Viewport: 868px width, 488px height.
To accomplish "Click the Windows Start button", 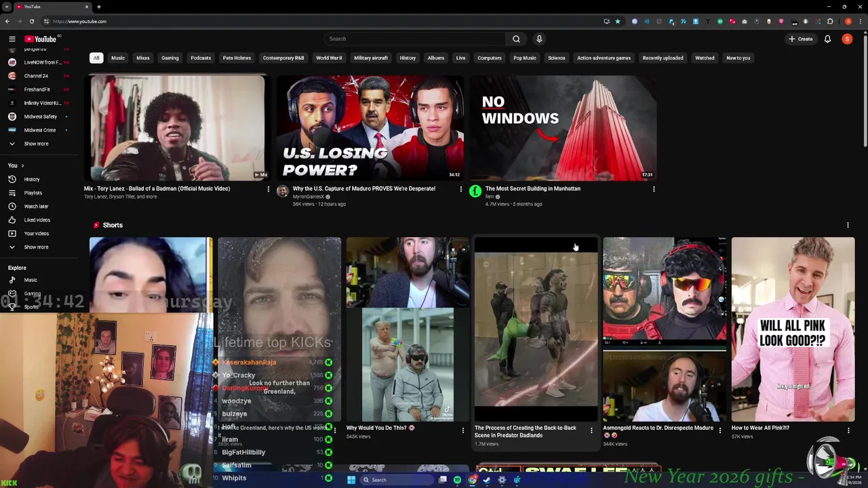I will pyautogui.click(x=351, y=480).
